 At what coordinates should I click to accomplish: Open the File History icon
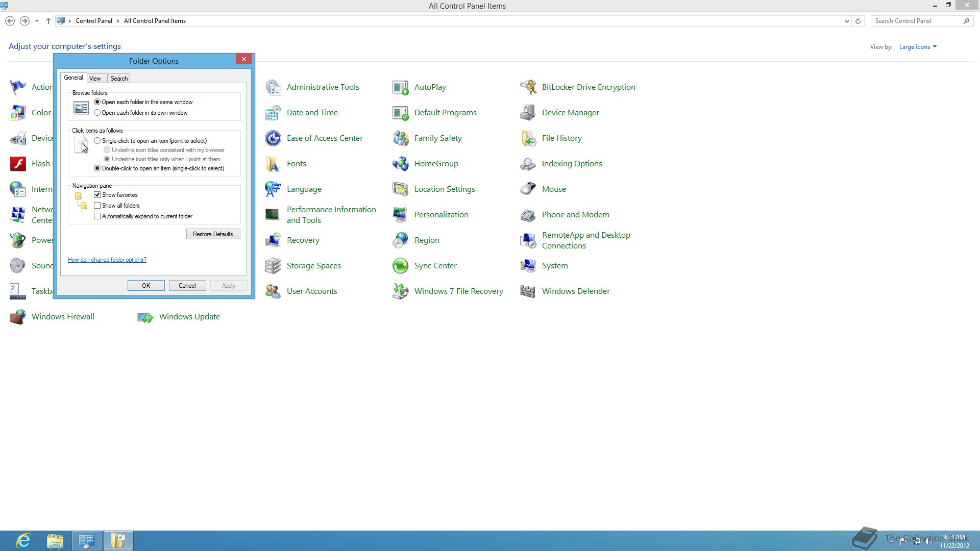[528, 138]
